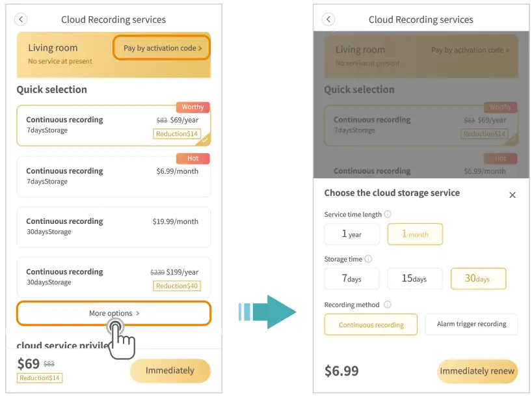The image size is (532, 399).
Task: Select Alarm trigger recording method
Action: click(x=472, y=324)
